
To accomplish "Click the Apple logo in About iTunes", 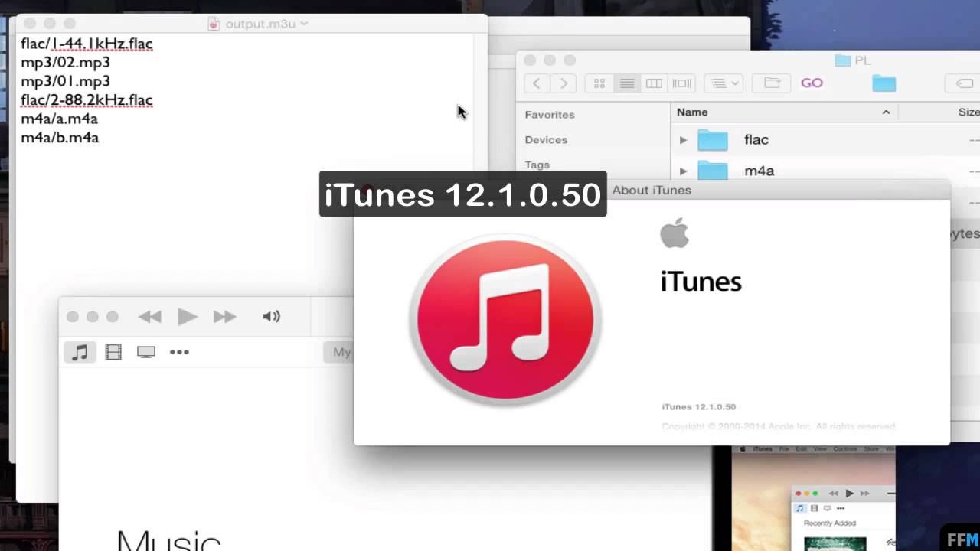I will point(675,233).
